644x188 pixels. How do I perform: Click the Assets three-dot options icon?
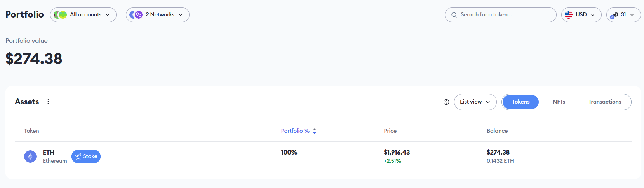pos(48,102)
